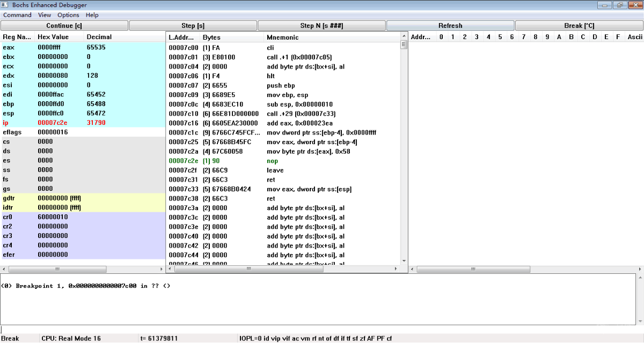Select the ebp decimal value 65488
Viewport: 644px width, 343px height.
point(96,104)
